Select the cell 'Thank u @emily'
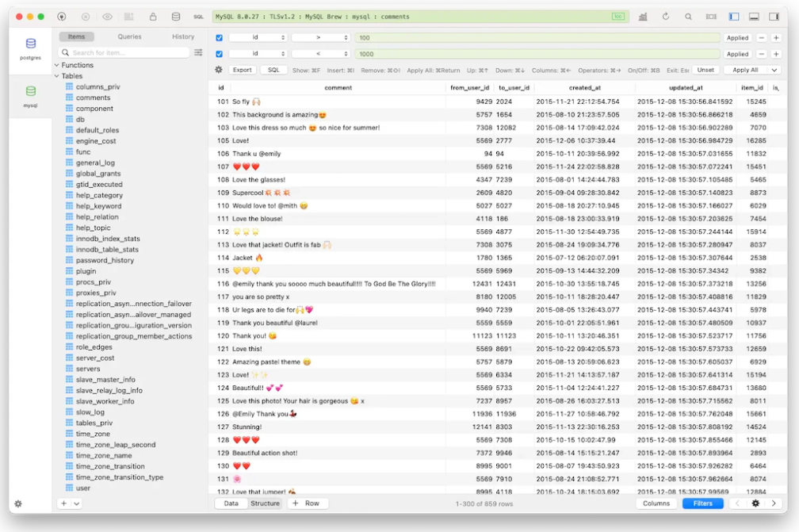The width and height of the screenshot is (799, 532). pyautogui.click(x=256, y=154)
